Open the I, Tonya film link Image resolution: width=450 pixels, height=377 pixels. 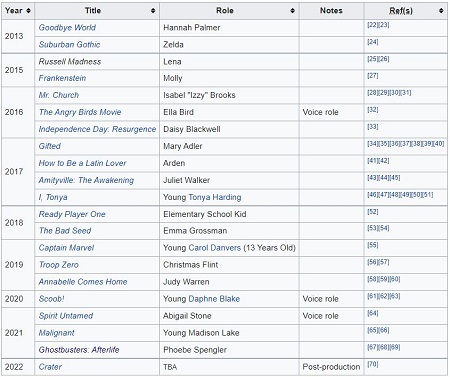click(53, 197)
